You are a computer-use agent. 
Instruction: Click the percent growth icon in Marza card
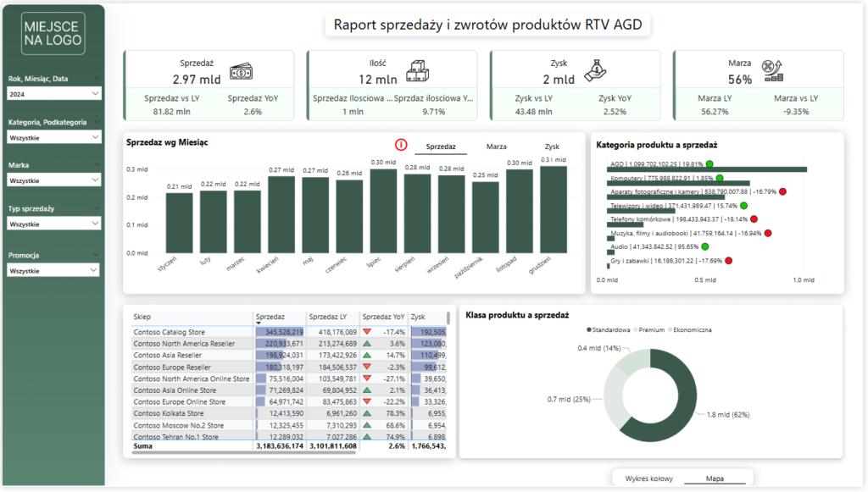click(x=772, y=72)
